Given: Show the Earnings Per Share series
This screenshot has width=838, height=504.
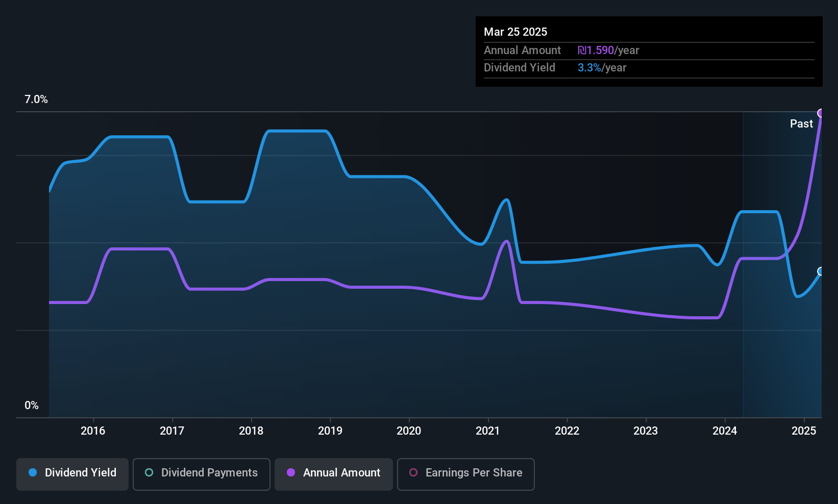Looking at the screenshot, I should (x=466, y=474).
